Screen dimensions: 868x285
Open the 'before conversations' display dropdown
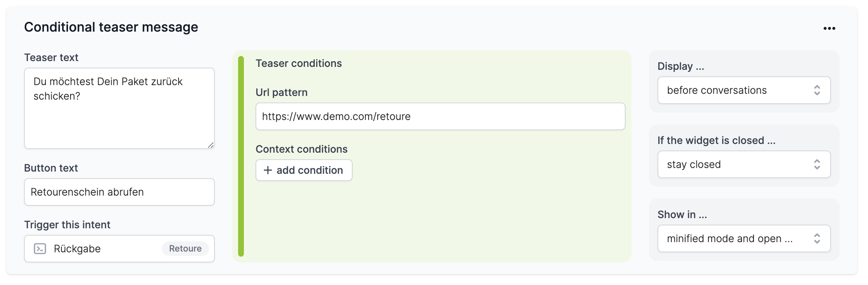(x=744, y=90)
